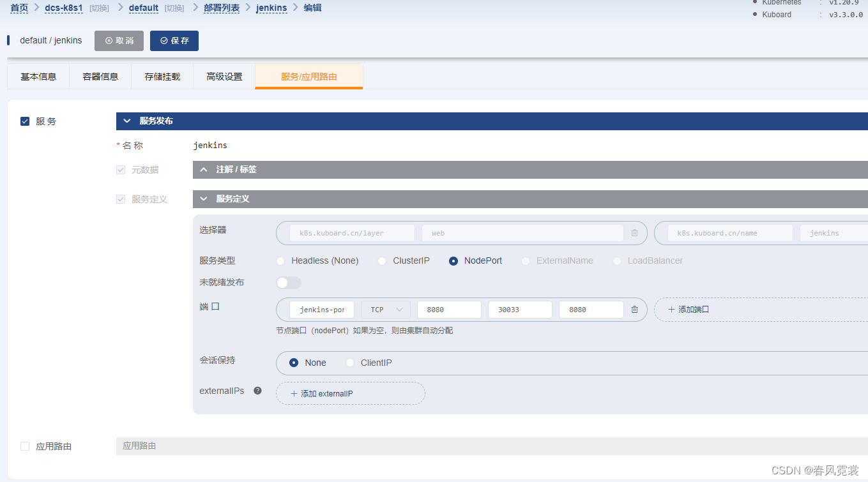Enable the 服务 checkbox
Screen dimensions: 868x482
[25, 121]
